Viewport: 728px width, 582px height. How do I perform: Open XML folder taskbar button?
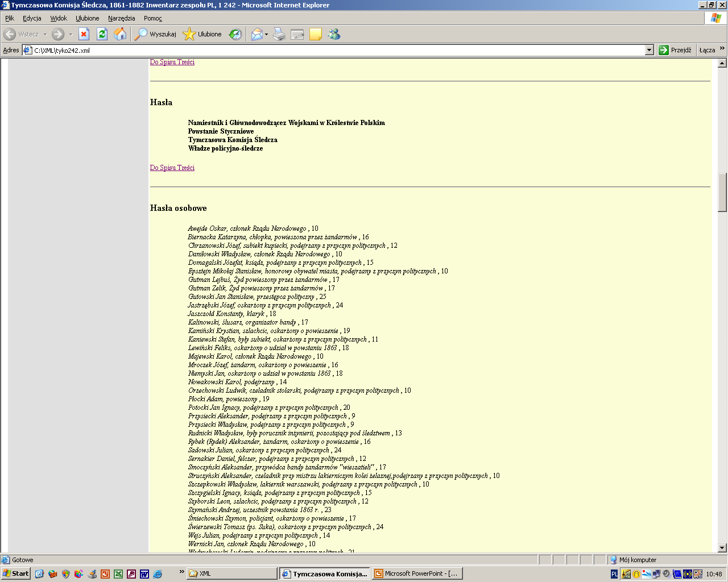[232, 573]
